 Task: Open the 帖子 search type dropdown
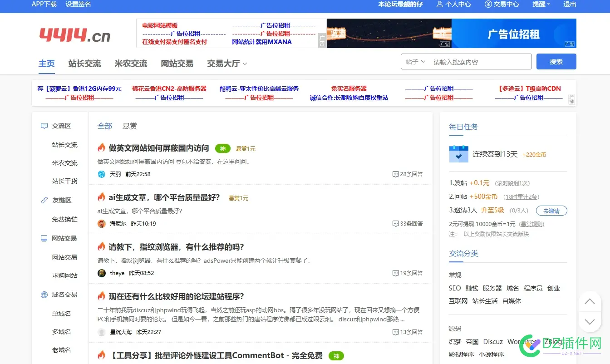[x=415, y=61]
